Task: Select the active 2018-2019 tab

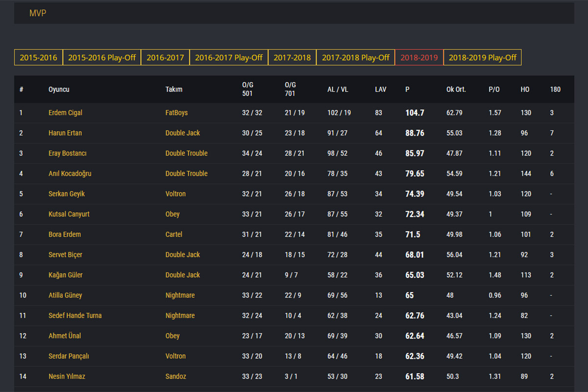Action: tap(419, 57)
